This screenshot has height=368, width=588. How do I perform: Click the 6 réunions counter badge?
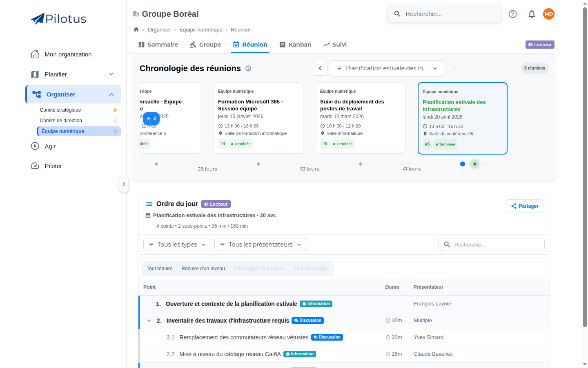pyautogui.click(x=535, y=68)
